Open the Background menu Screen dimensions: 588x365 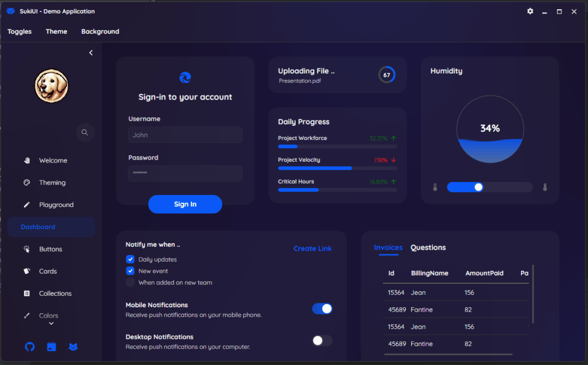pos(100,32)
